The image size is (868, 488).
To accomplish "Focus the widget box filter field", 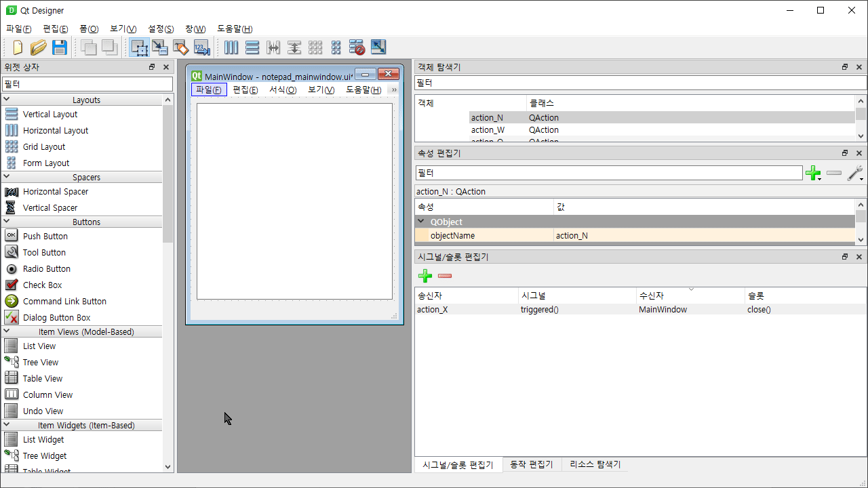I will coord(87,84).
